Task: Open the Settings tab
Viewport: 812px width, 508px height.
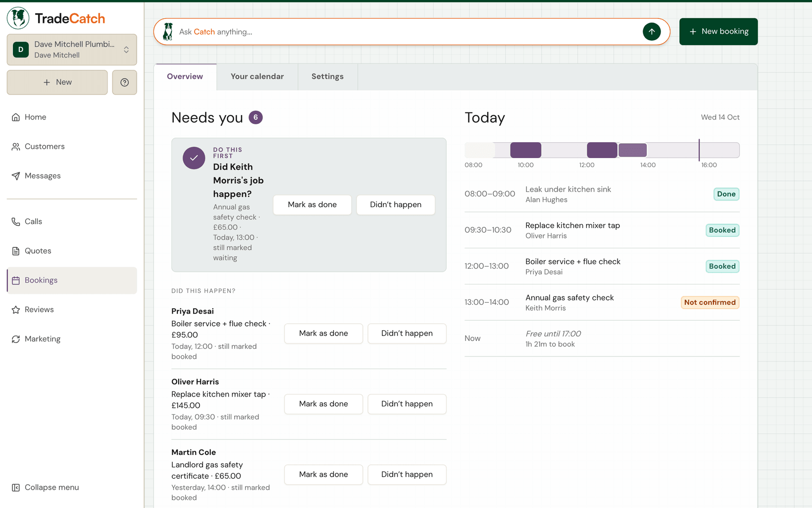Action: click(327, 76)
